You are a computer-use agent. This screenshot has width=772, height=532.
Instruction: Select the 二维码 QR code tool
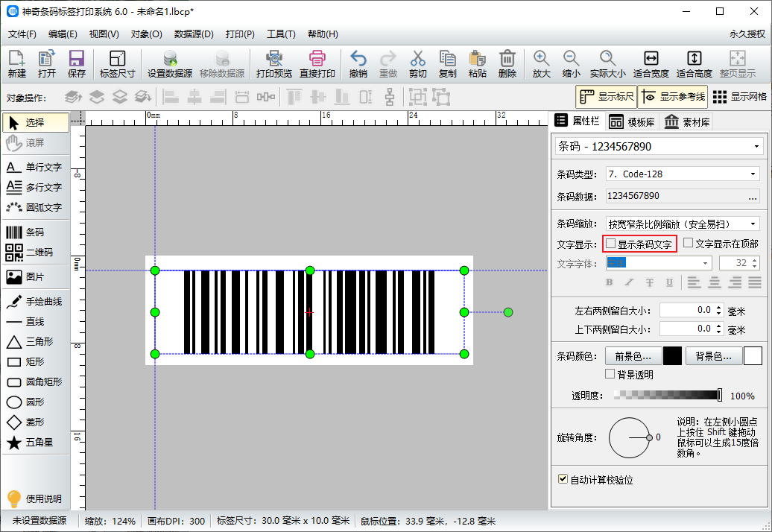point(35,253)
